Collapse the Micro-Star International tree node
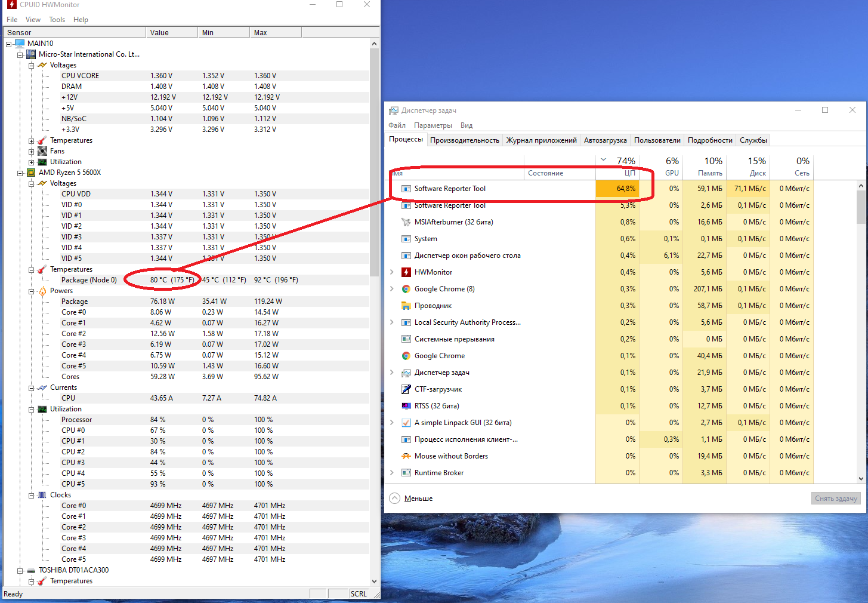This screenshot has height=603, width=868. point(20,54)
